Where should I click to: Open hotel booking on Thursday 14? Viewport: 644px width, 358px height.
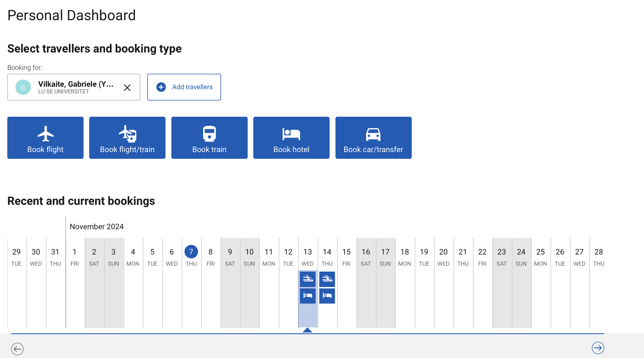[x=327, y=296]
